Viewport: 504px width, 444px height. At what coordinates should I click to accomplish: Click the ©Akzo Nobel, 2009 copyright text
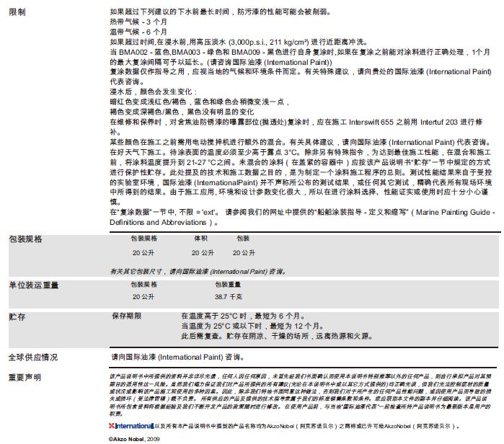134,439
